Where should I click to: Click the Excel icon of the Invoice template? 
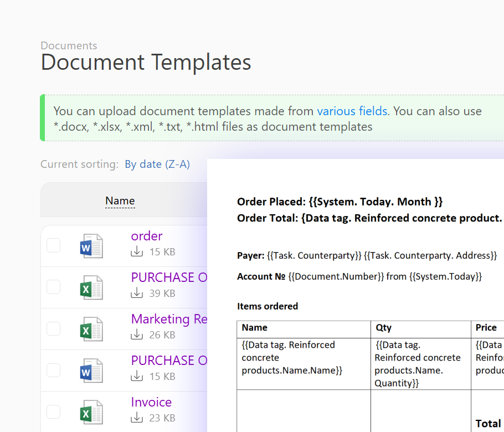(91, 412)
